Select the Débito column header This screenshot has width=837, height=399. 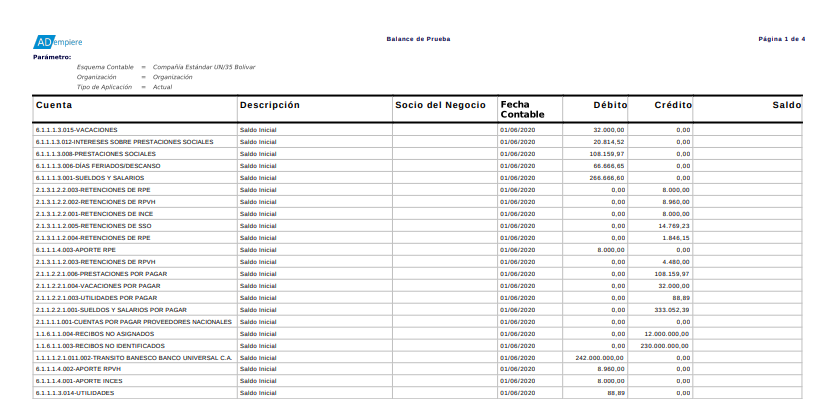[610, 105]
